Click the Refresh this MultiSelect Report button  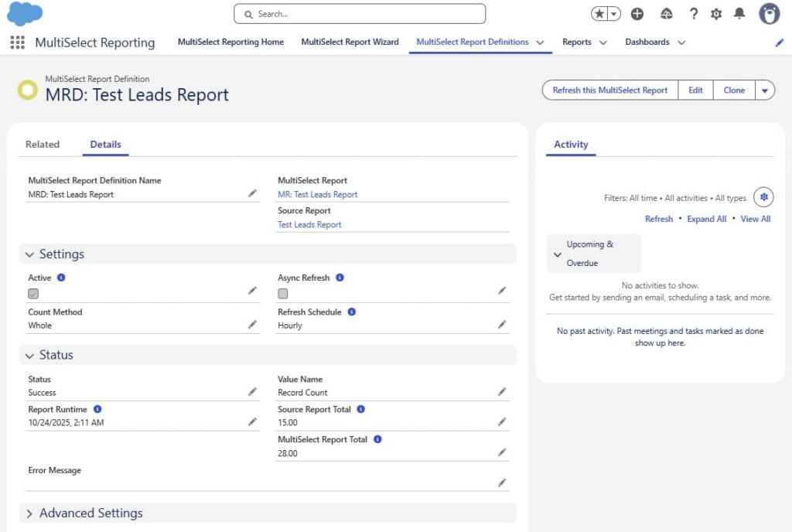tap(609, 90)
